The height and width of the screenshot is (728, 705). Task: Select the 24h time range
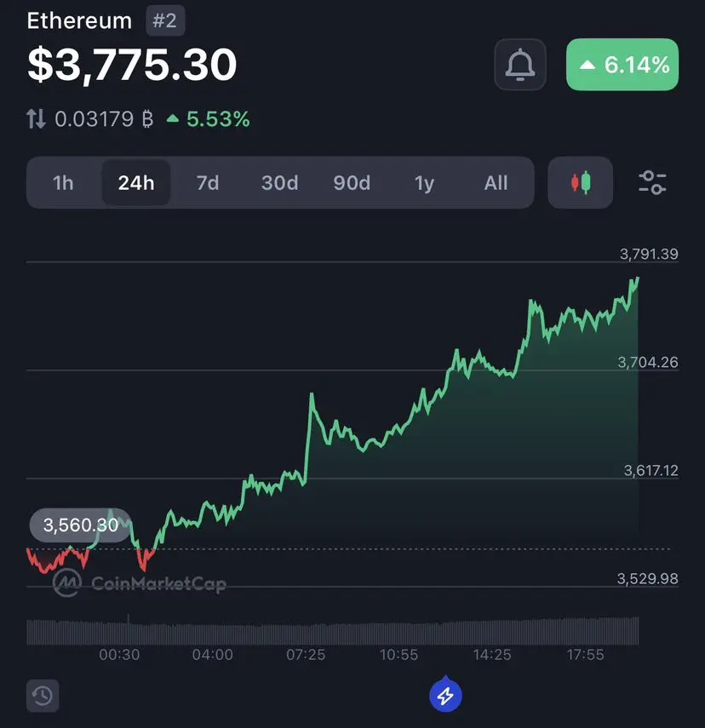[136, 183]
